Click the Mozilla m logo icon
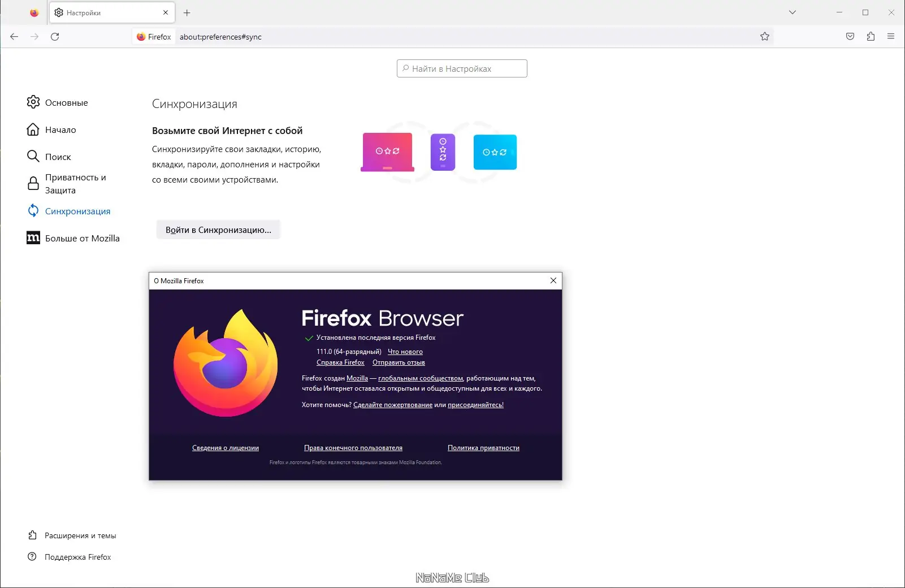This screenshot has width=905, height=588. coord(33,238)
